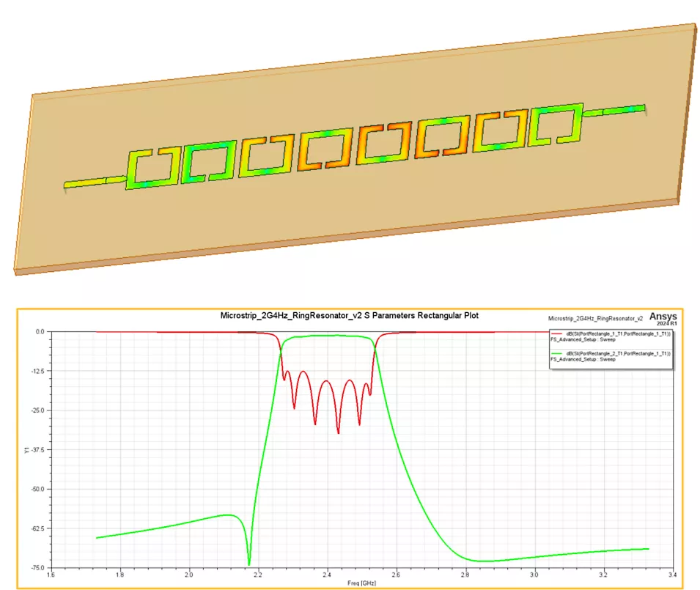Viewport: 700px width, 590px height.
Task: Click the -50.0 tick label on the Y axis
Action: click(x=37, y=489)
